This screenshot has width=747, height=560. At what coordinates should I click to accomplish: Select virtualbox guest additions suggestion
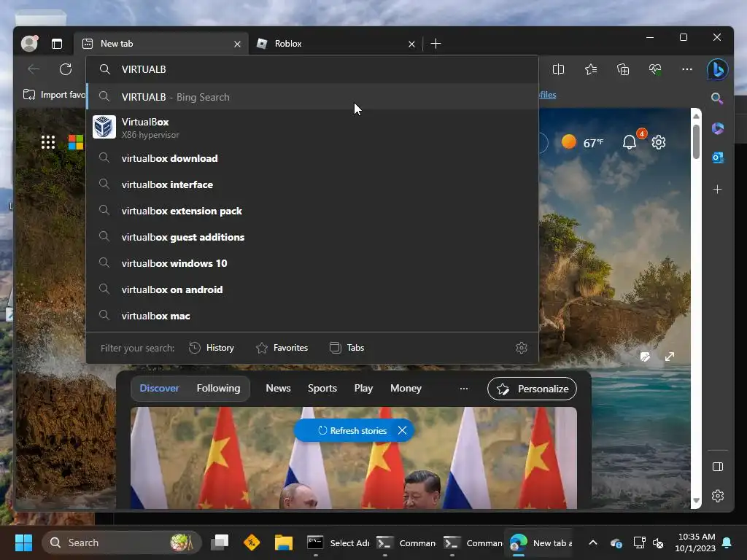coord(312,237)
